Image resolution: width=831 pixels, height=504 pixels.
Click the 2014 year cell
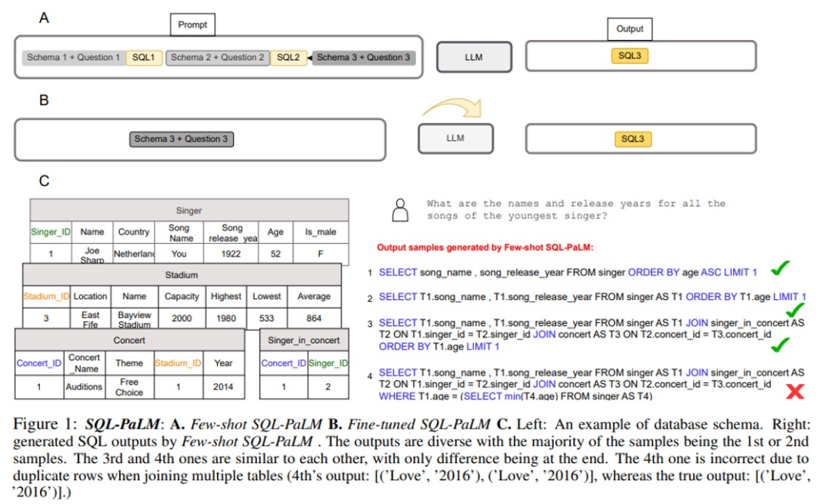pyautogui.click(x=223, y=387)
